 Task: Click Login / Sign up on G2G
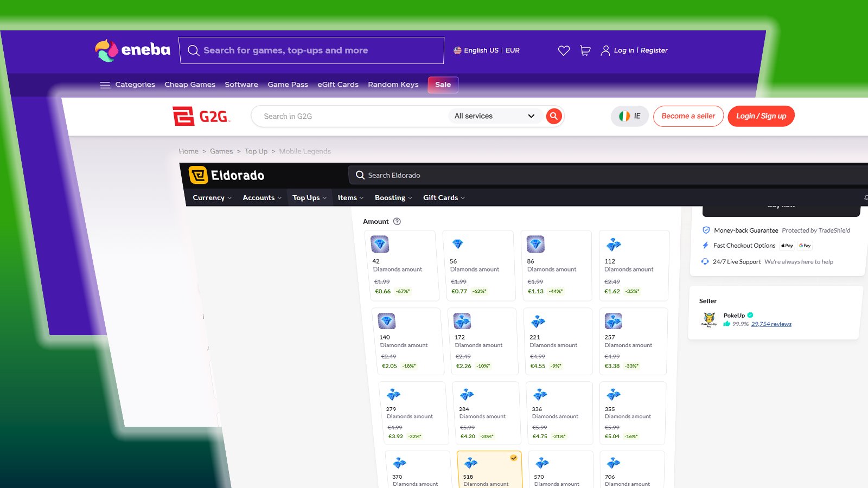point(761,116)
